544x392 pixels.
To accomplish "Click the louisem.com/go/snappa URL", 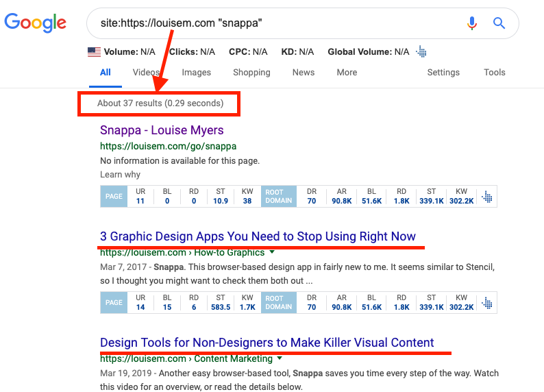I will [169, 146].
